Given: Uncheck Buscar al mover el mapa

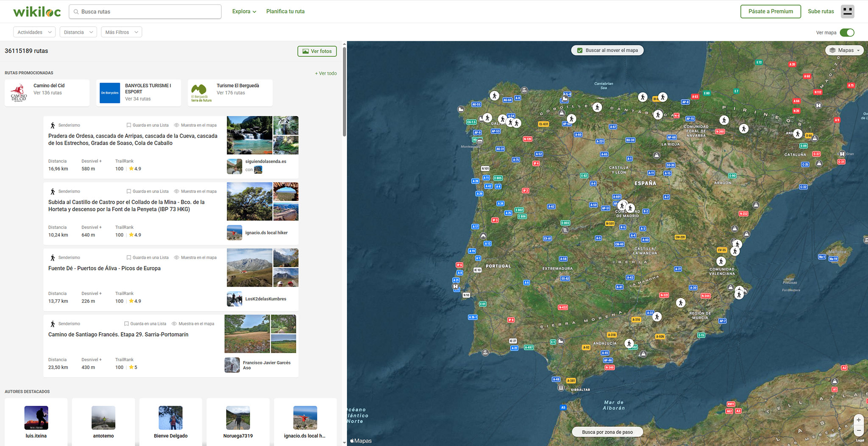Looking at the screenshot, I should pyautogui.click(x=580, y=50).
